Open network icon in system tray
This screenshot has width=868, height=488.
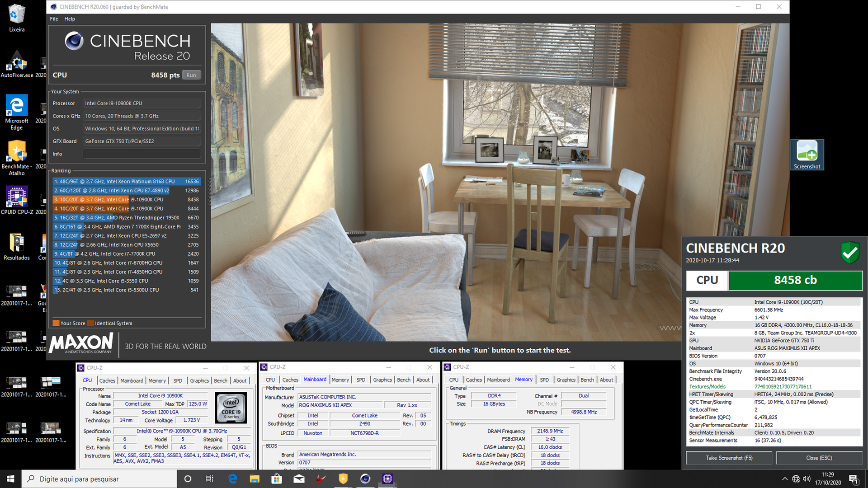coord(796,479)
